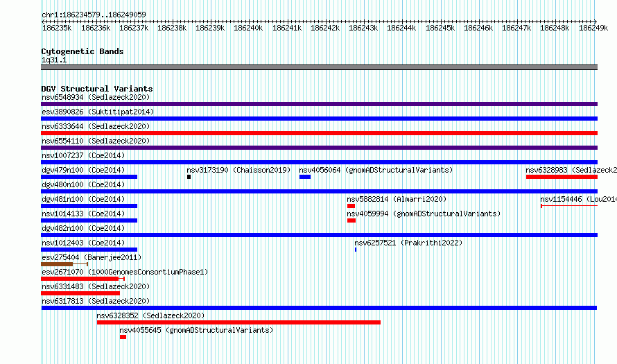Click the chr1:186234579..186249059 region label
Viewport: 617px width, 364px height.
[x=94, y=15]
